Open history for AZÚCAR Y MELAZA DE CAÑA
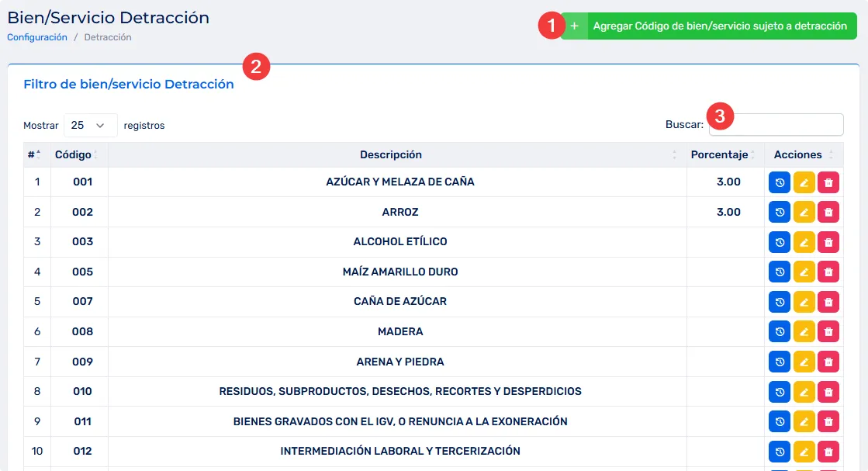The image size is (868, 471). click(x=779, y=182)
